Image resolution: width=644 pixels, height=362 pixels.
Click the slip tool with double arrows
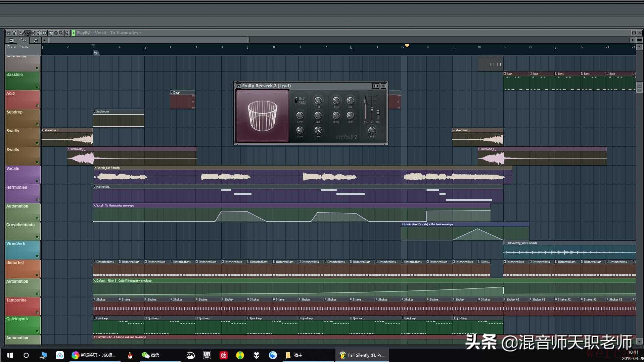click(45, 33)
